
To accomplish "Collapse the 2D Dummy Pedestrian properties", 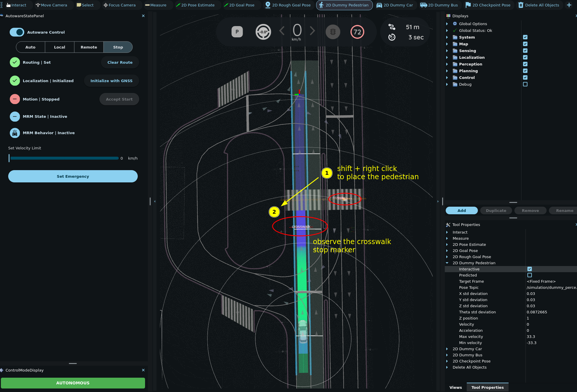I will tap(447, 263).
